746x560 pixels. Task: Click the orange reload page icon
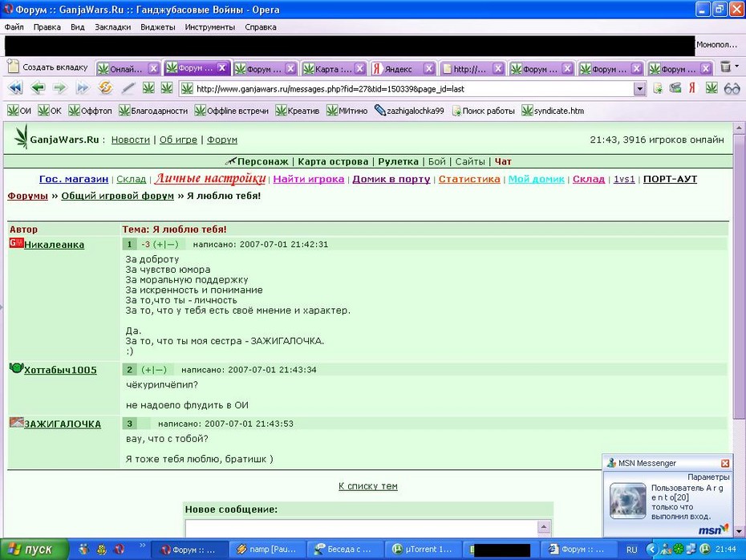pos(105,88)
